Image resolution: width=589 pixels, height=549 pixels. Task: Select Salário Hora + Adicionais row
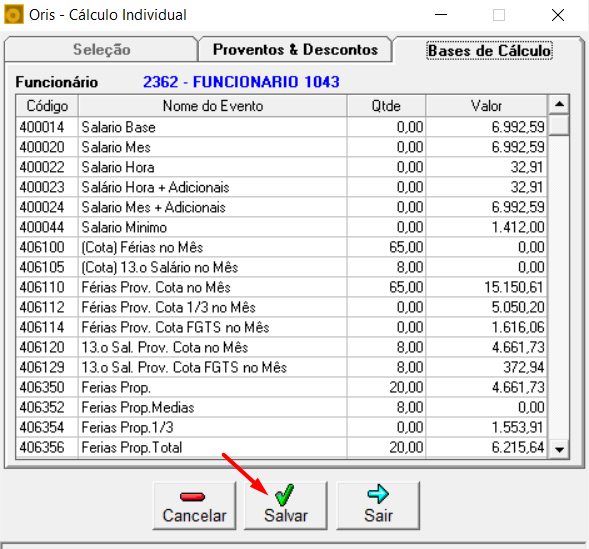click(281, 187)
